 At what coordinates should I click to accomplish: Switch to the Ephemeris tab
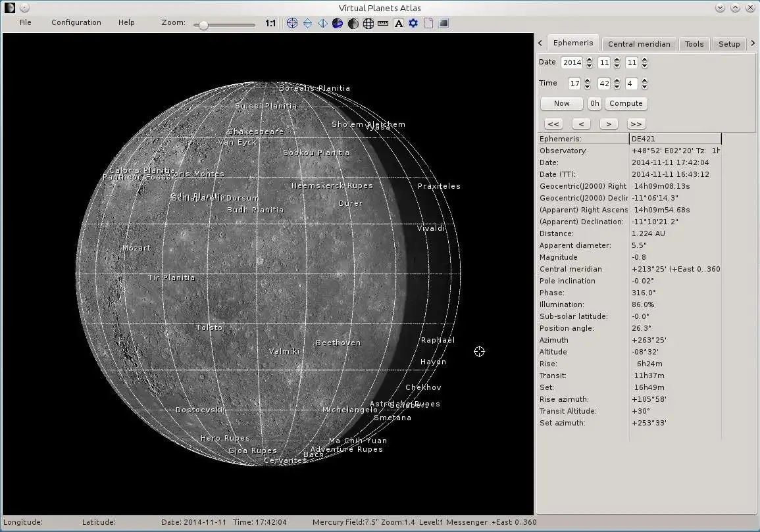573,43
